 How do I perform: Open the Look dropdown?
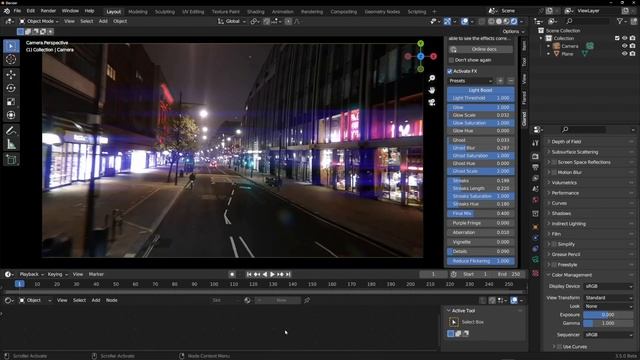608,307
